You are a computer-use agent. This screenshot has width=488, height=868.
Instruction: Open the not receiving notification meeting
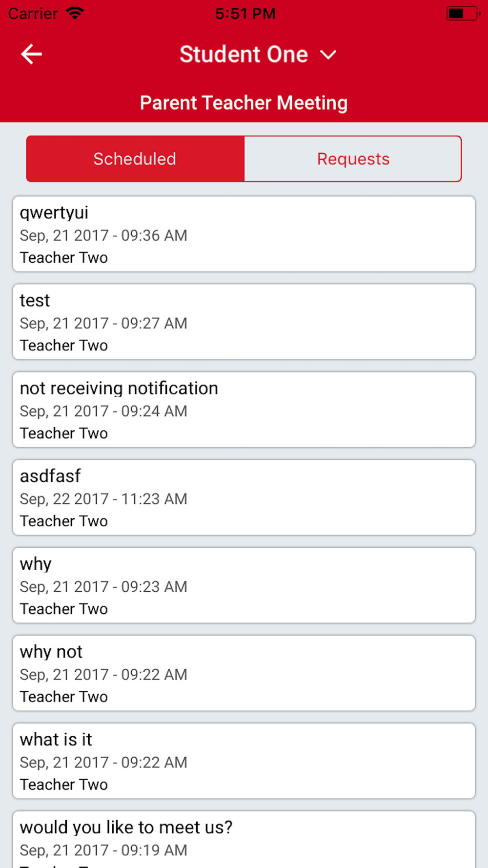click(244, 410)
